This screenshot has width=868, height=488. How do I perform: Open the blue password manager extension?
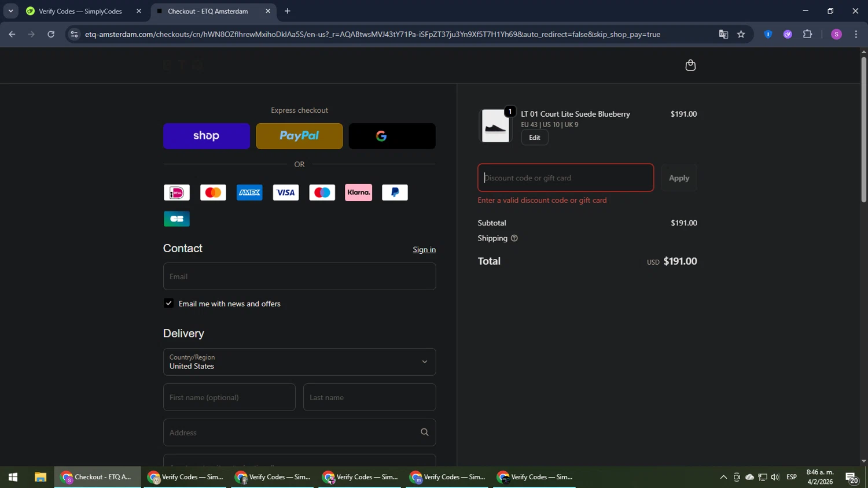coord(768,34)
